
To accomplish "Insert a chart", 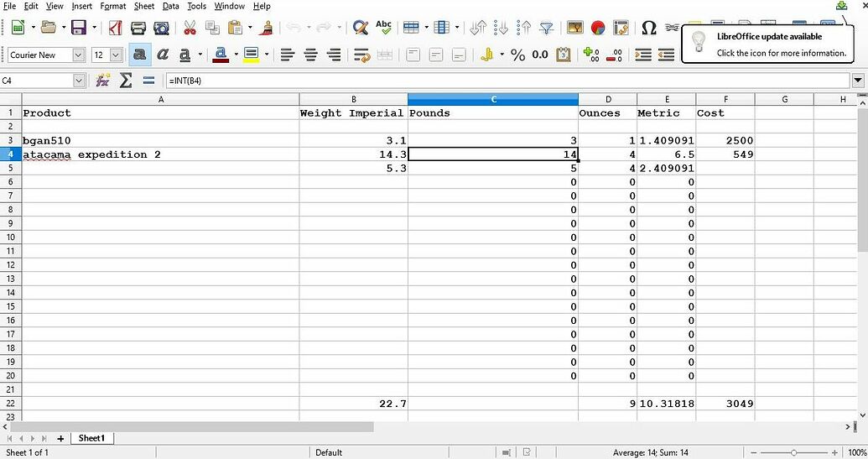I will (x=598, y=27).
